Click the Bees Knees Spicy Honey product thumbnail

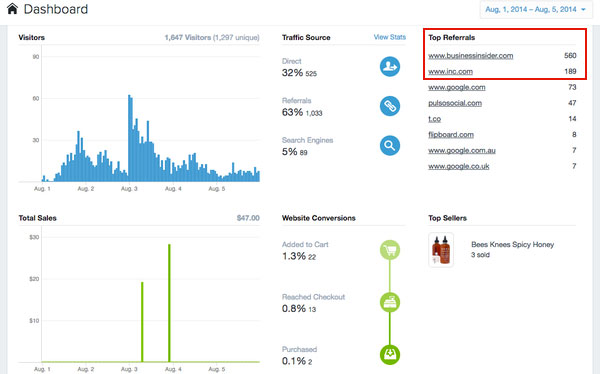441,250
